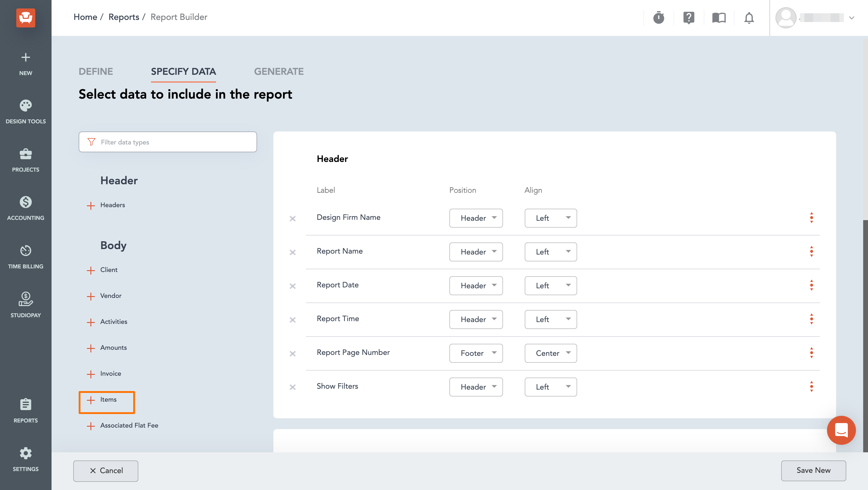Click reorder handle for Report Name row
Screen dimensions: 868x490
pyautogui.click(x=811, y=251)
